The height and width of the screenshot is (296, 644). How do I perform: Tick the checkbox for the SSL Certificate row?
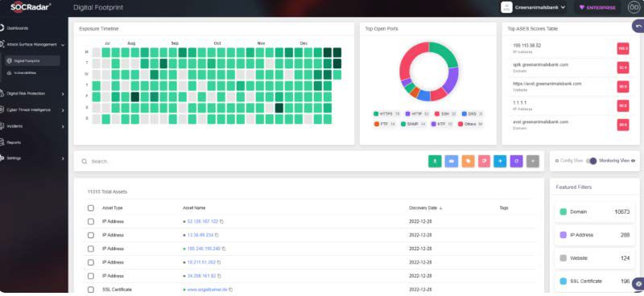pos(91,290)
